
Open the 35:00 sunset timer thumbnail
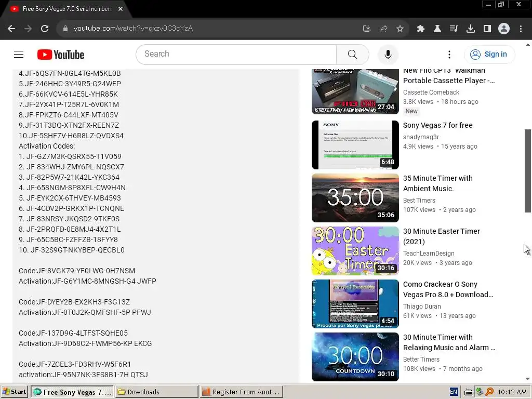355,198
